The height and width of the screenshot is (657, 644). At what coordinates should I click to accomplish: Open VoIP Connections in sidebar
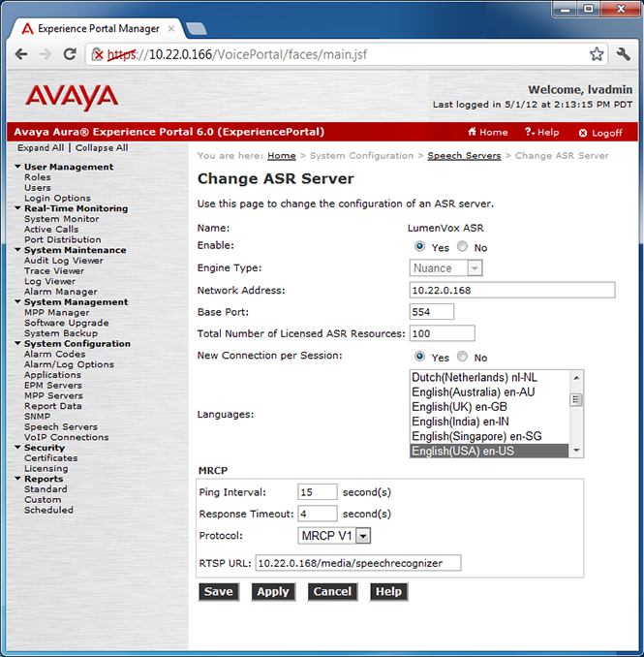(x=67, y=437)
